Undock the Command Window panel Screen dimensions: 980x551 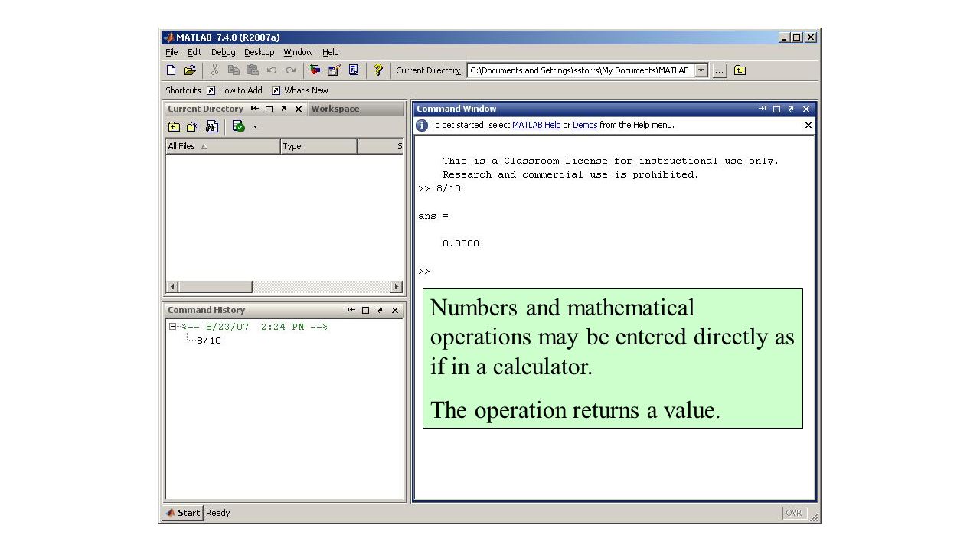[x=791, y=109]
